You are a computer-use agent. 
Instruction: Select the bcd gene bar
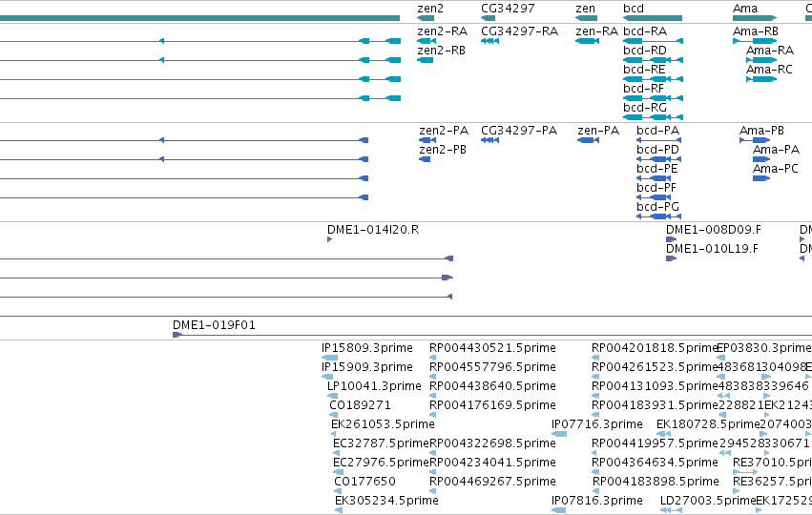[x=653, y=18]
